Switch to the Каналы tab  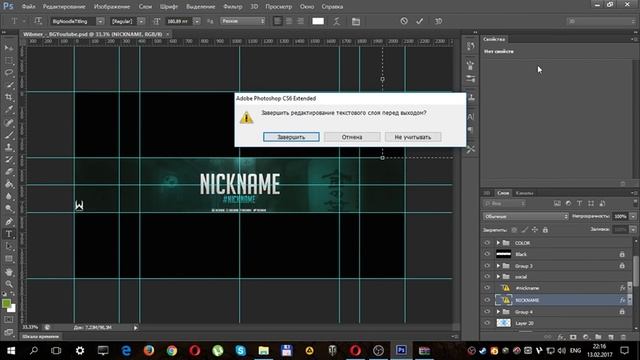tap(524, 193)
